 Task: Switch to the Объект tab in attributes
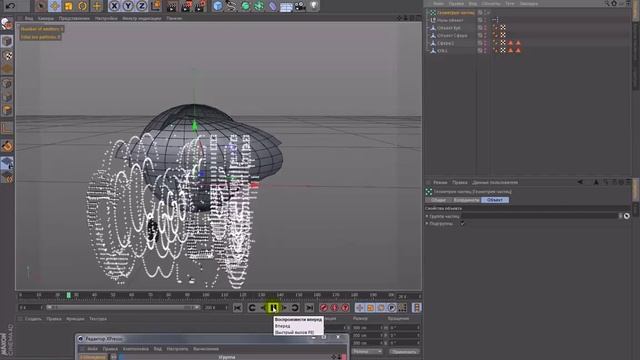pos(495,200)
